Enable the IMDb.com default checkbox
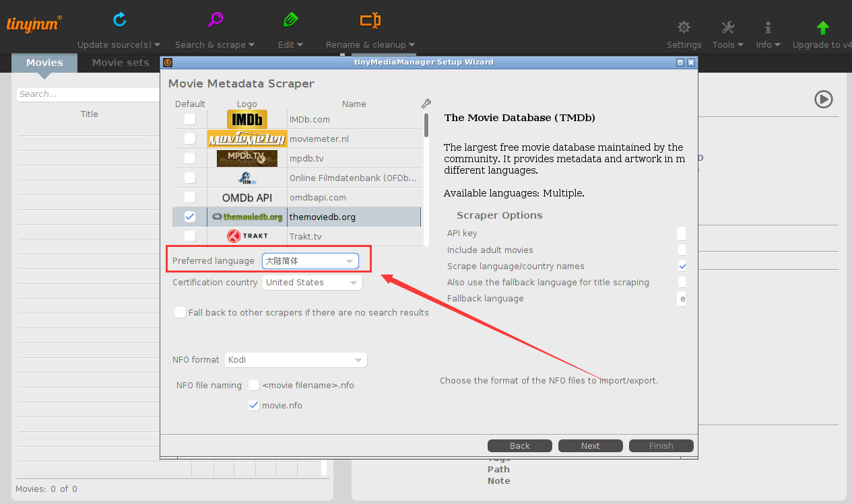This screenshot has width=852, height=504. [x=190, y=119]
